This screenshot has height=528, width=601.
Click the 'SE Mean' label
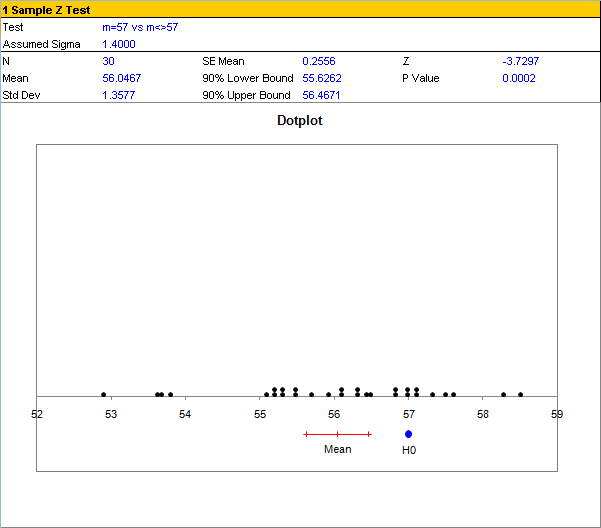click(223, 61)
